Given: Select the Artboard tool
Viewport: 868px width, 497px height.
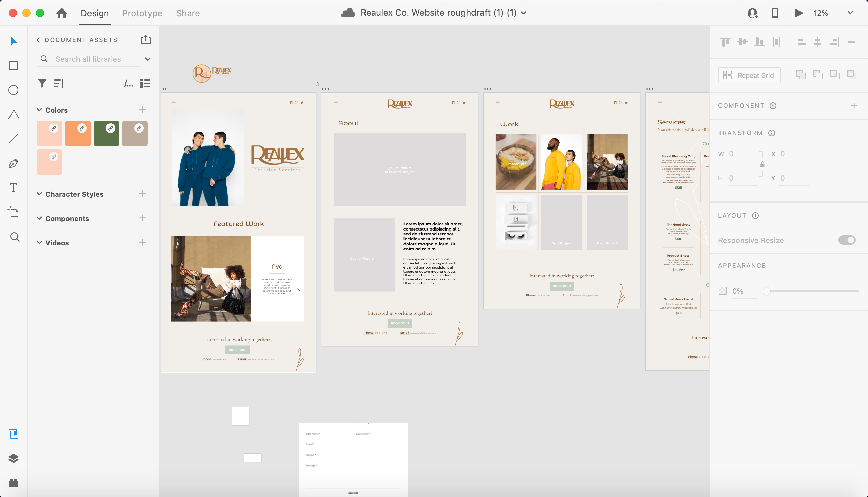Looking at the screenshot, I should pos(13,212).
